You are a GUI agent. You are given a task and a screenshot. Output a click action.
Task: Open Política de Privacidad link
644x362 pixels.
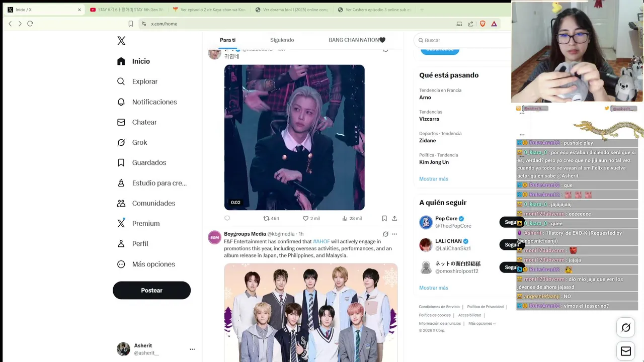(x=485, y=307)
